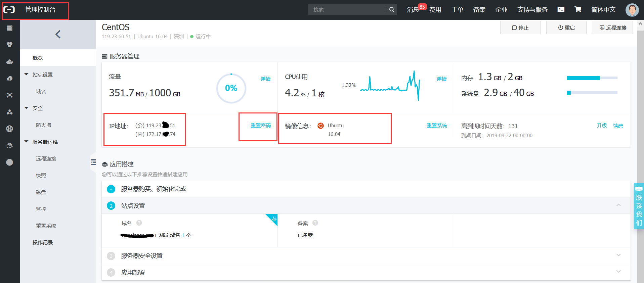
Task: Open 远程连接 in the sidebar
Action: [46, 158]
